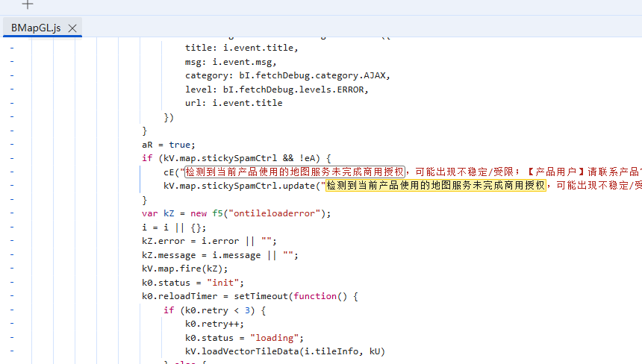Click gutter dash beside 'k0.status = "init"' line

coord(11,282)
